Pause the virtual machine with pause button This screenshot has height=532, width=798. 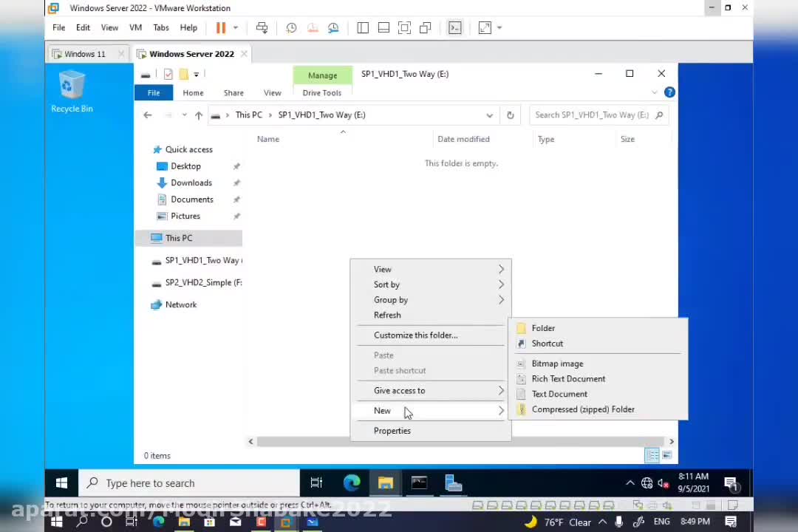coord(220,28)
